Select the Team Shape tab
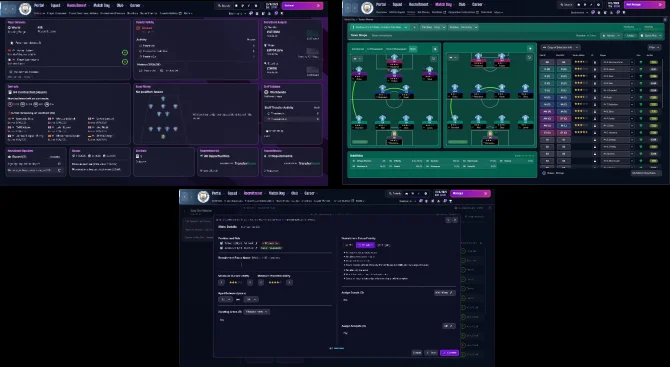 359,35
